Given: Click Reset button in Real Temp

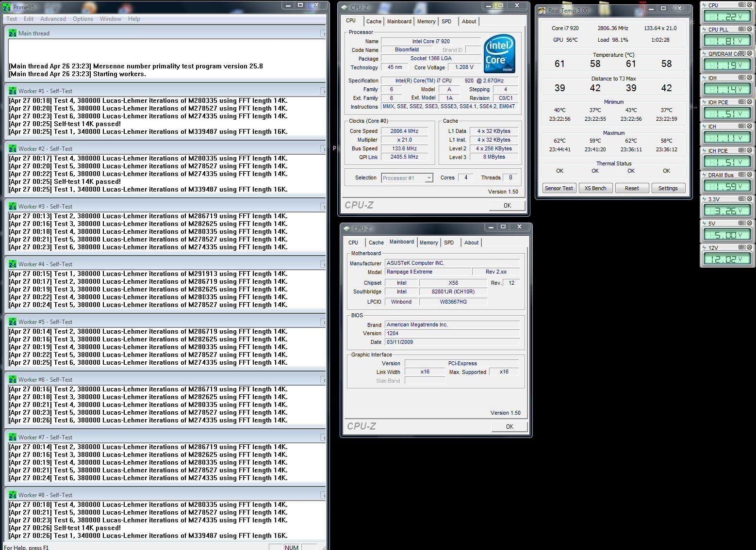Looking at the screenshot, I should point(632,188).
